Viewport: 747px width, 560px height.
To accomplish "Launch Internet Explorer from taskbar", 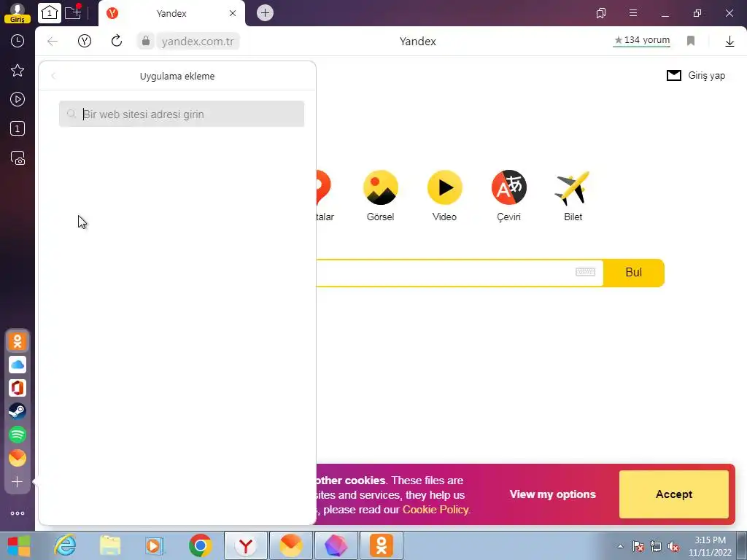I will pyautogui.click(x=65, y=545).
